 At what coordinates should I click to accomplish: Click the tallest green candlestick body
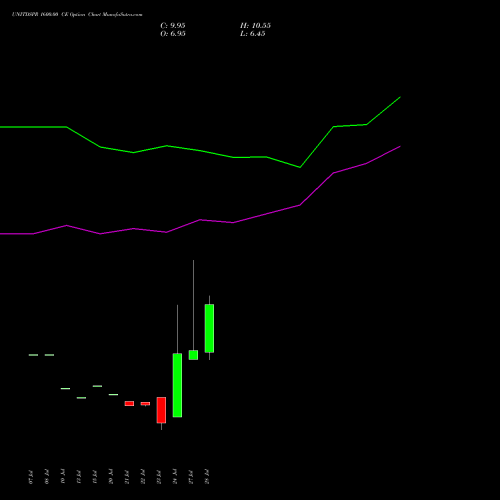177,385
